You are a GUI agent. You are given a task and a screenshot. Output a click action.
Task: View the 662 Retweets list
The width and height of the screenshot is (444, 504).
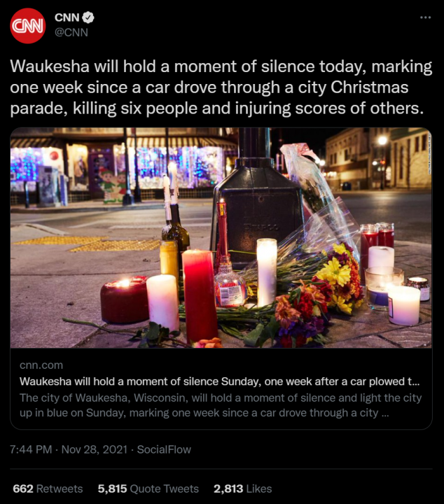coord(48,489)
